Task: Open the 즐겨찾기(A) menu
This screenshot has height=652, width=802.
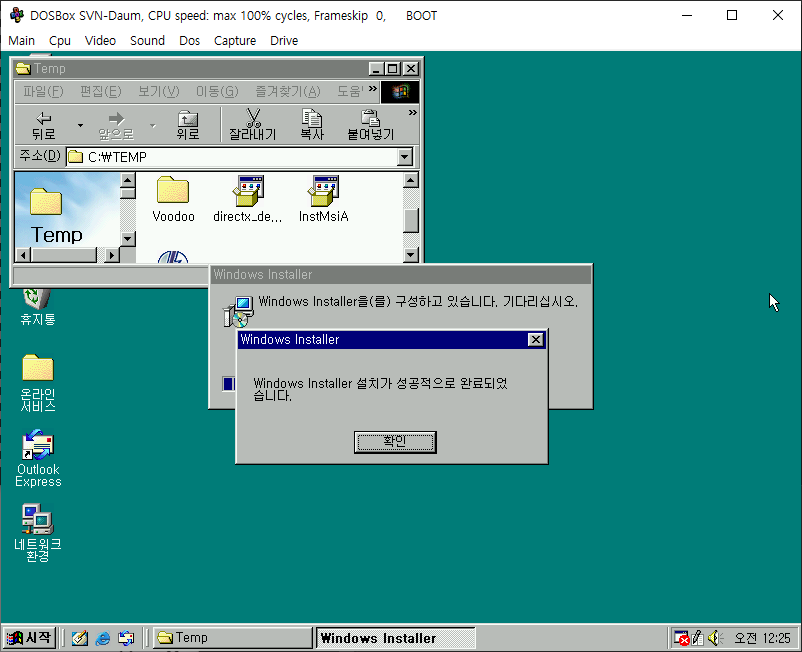Action: pyautogui.click(x=288, y=92)
